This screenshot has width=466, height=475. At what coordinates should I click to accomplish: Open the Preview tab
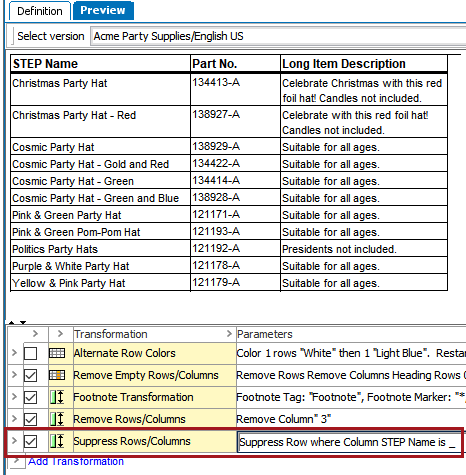[x=103, y=10]
